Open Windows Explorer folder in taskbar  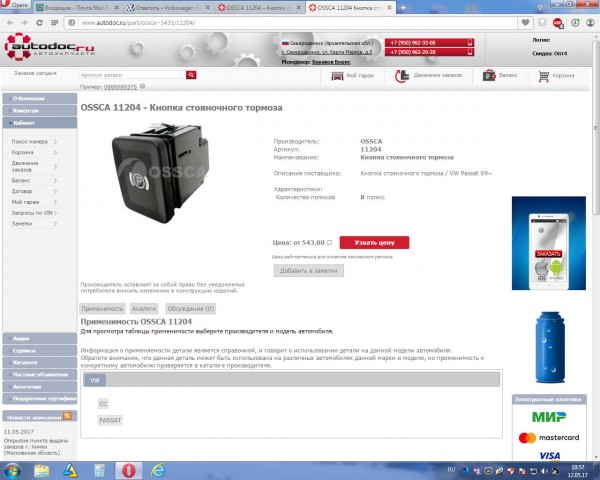coord(41,471)
